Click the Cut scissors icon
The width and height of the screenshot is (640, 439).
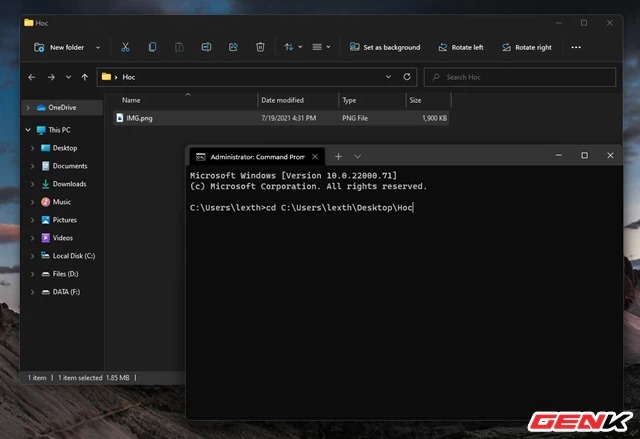pos(125,47)
